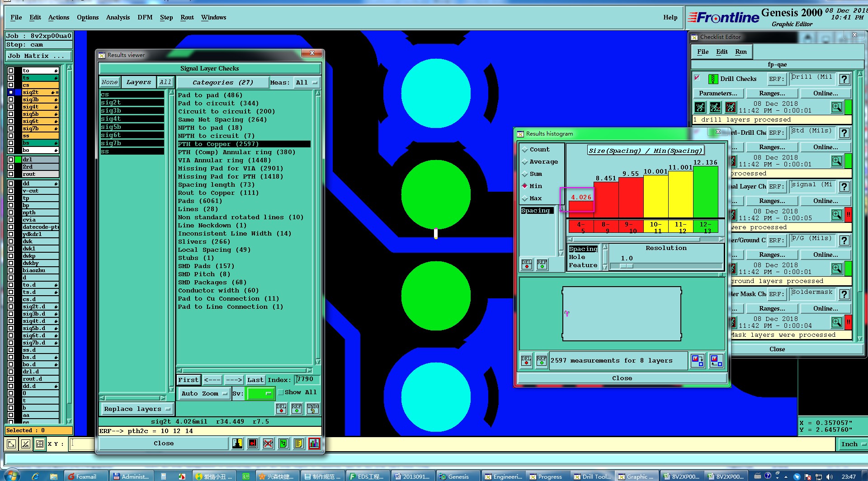Open the Size(Spacing) / Min(Spacing) selector
This screenshot has height=481, width=868.
(x=645, y=151)
